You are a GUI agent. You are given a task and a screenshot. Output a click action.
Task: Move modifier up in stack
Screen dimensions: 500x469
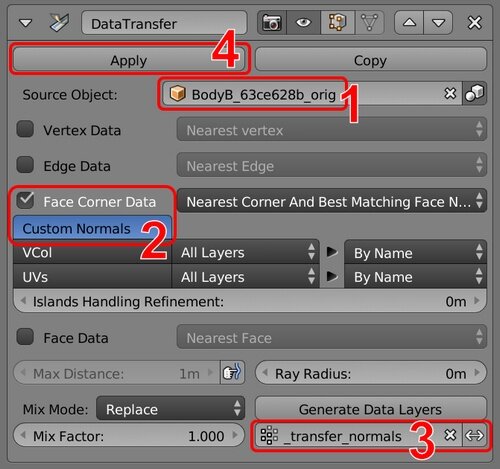409,23
